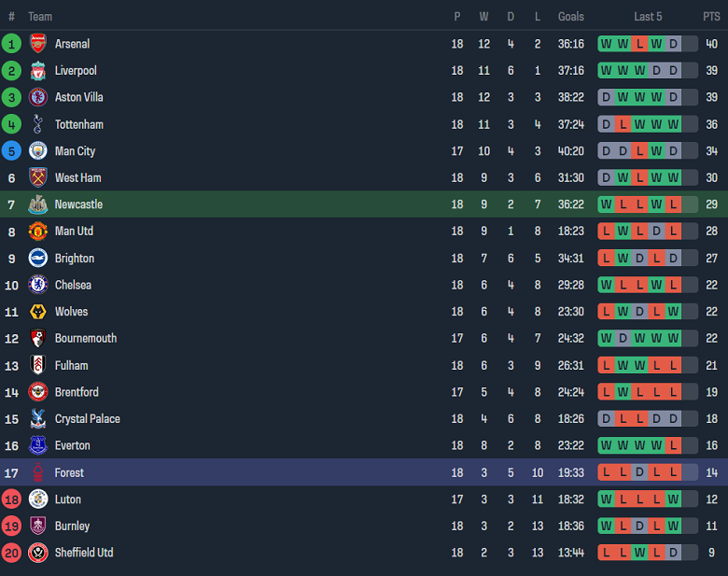Viewport: 728px width, 576px height.
Task: Select the Man City club badge
Action: (x=38, y=151)
